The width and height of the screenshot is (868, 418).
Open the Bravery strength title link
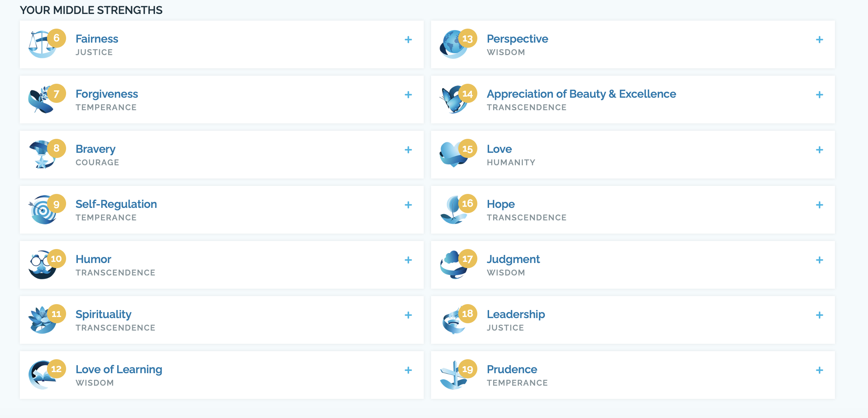point(95,149)
